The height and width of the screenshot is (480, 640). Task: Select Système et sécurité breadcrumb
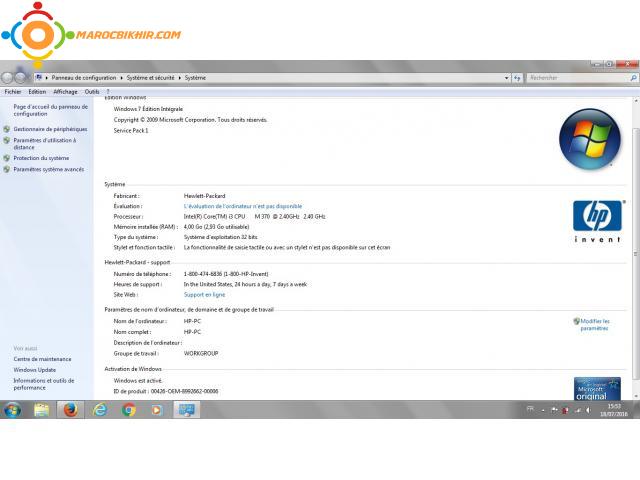pos(150,78)
